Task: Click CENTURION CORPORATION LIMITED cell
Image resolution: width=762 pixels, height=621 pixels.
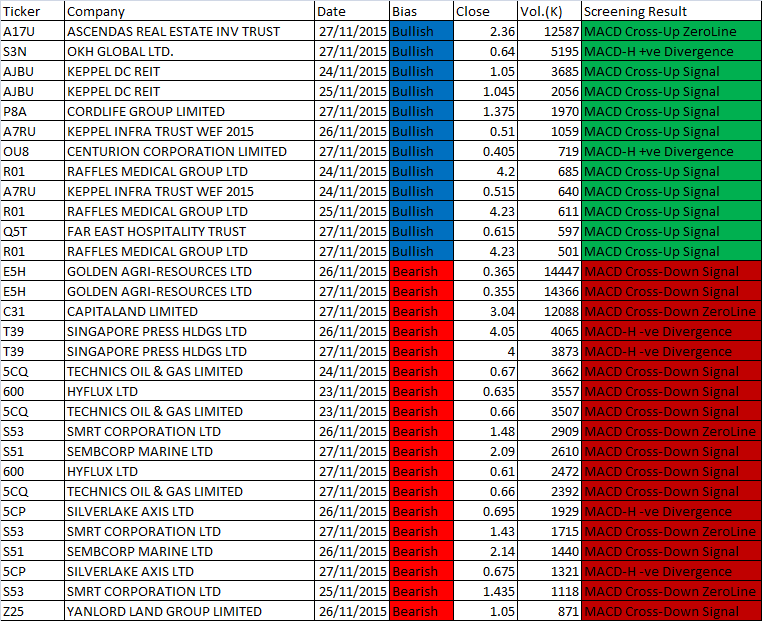Action: coord(189,151)
